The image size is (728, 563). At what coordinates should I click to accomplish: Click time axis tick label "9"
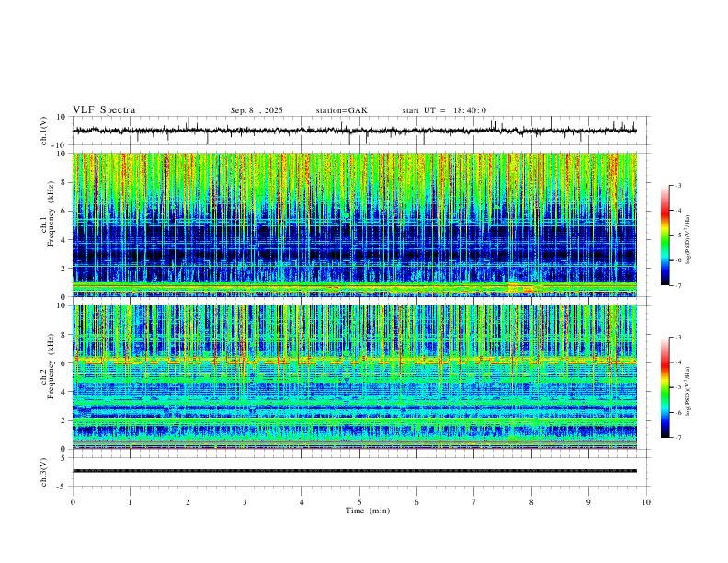click(x=588, y=502)
